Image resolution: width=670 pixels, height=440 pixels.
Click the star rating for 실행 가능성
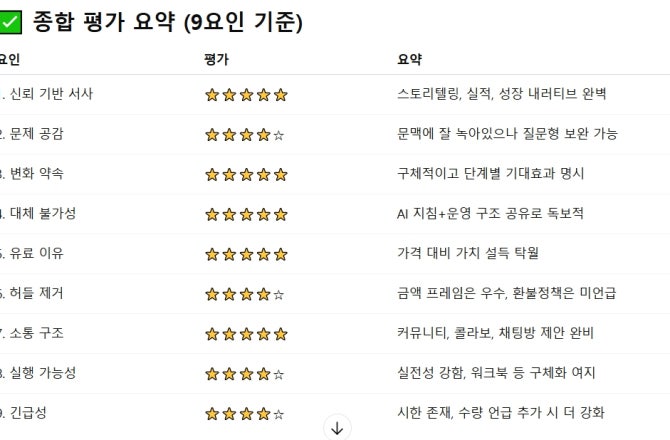(x=245, y=374)
